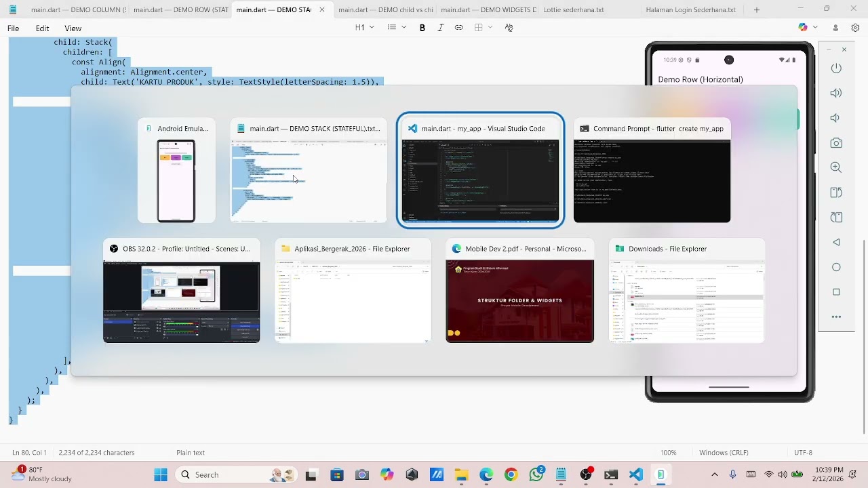Click the taskbar Search box
Image resolution: width=868 pixels, height=488 pixels.
(237, 475)
